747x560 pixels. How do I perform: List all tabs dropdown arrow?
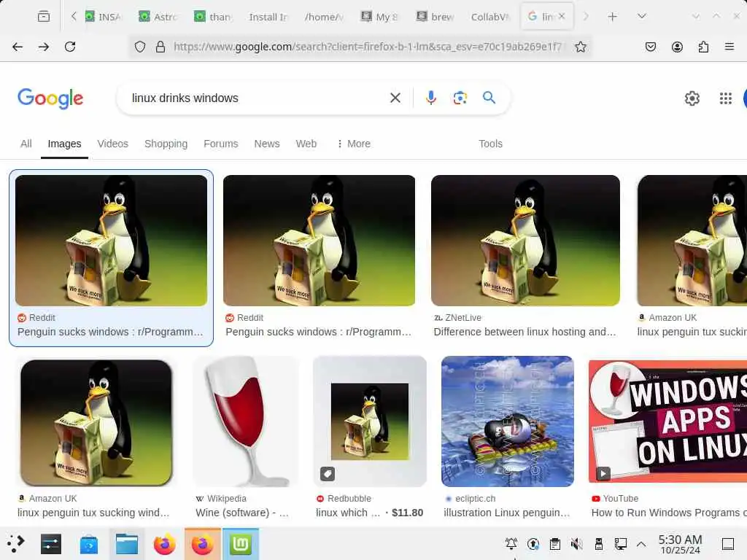(x=642, y=17)
